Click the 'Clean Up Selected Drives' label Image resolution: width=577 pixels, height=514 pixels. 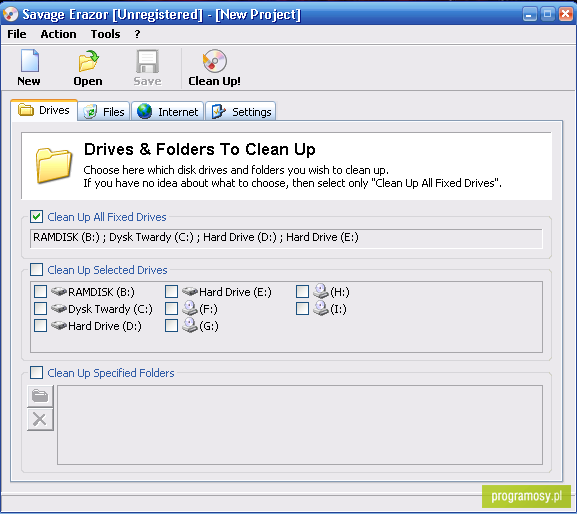(107, 270)
